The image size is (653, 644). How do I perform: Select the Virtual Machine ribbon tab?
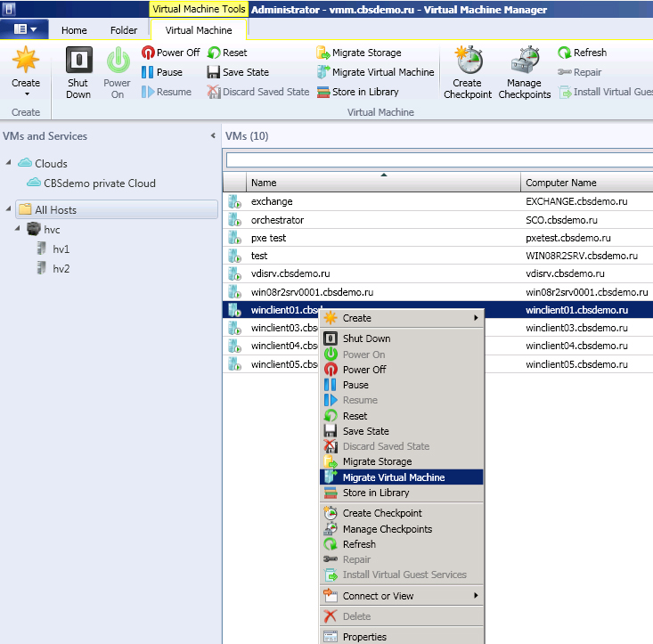(x=199, y=30)
